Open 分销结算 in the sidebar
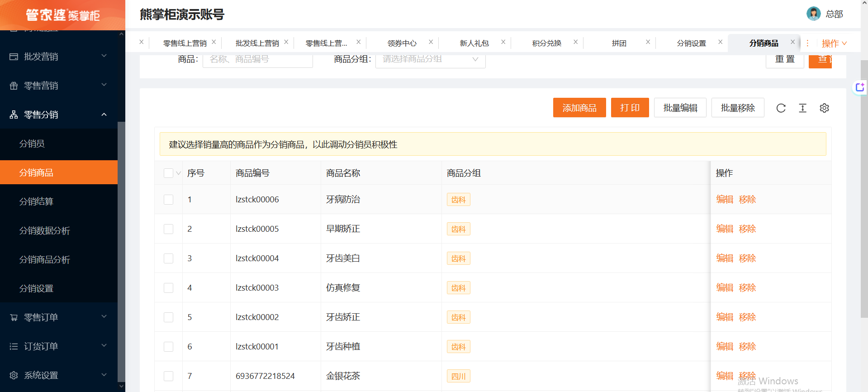 pyautogui.click(x=36, y=201)
